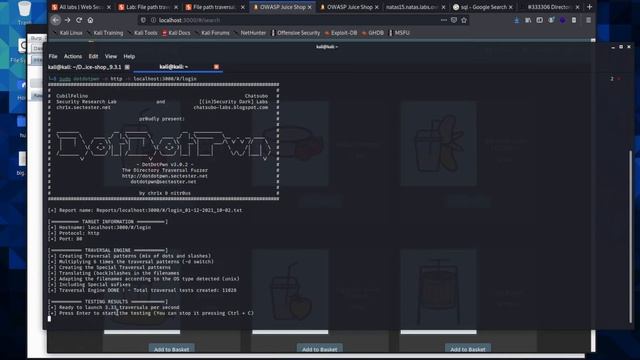
Task: Click the Press Enter to start testing line
Action: [151, 313]
